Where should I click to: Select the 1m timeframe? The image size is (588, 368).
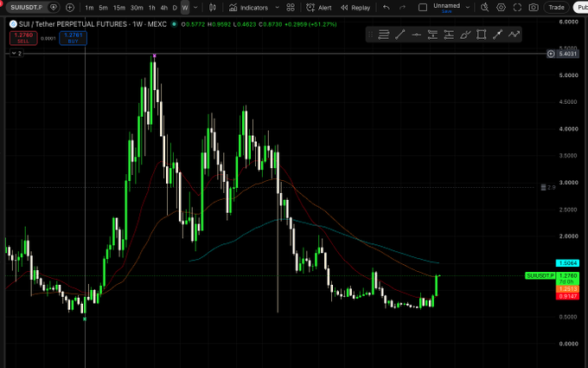click(x=89, y=8)
